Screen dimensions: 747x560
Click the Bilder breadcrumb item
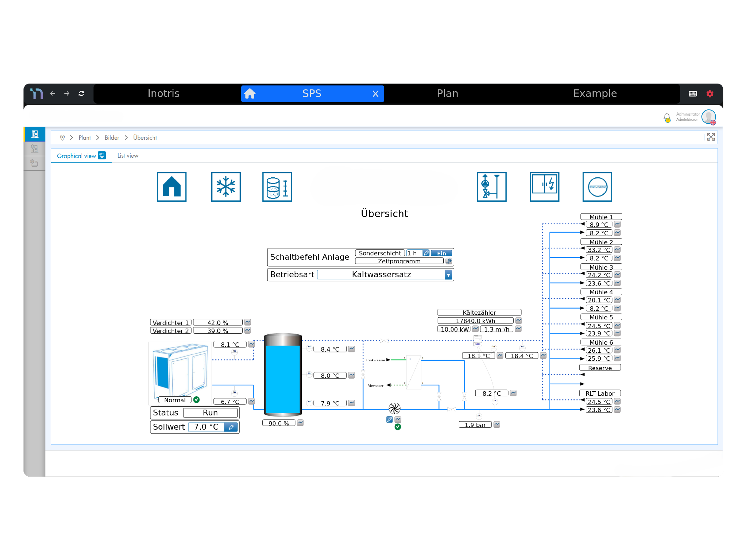pos(112,138)
